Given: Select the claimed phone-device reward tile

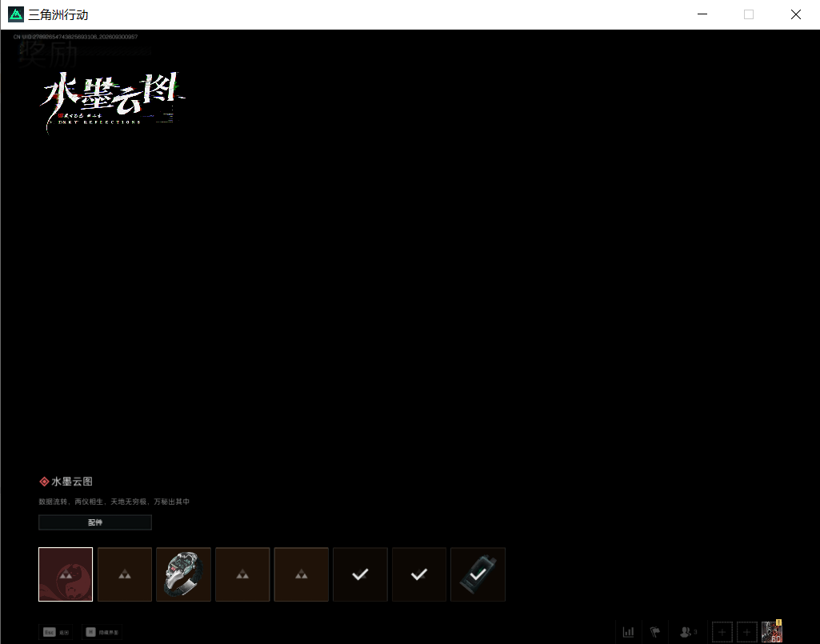Looking at the screenshot, I should coord(478,574).
